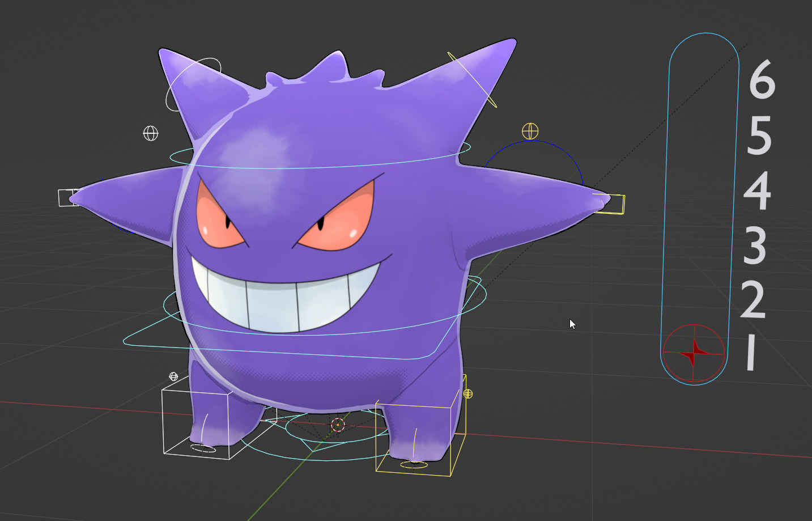Select the yellow square right hand control

tap(610, 204)
